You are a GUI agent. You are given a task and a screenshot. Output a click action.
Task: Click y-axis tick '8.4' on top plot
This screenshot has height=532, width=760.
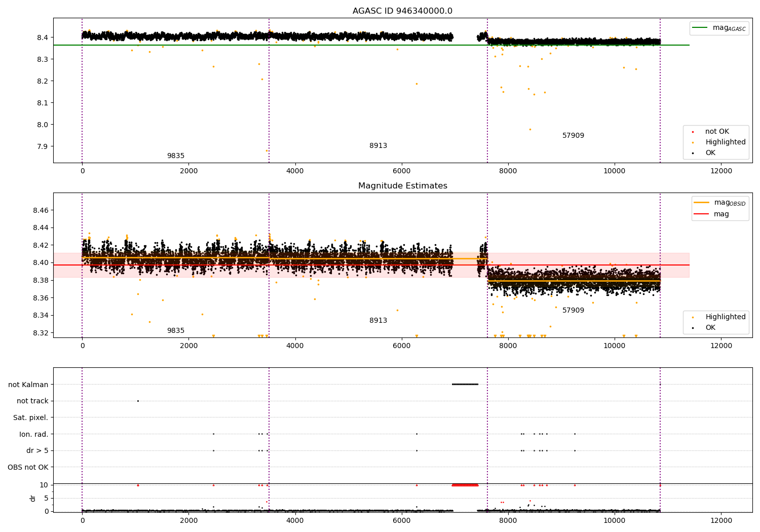click(43, 37)
